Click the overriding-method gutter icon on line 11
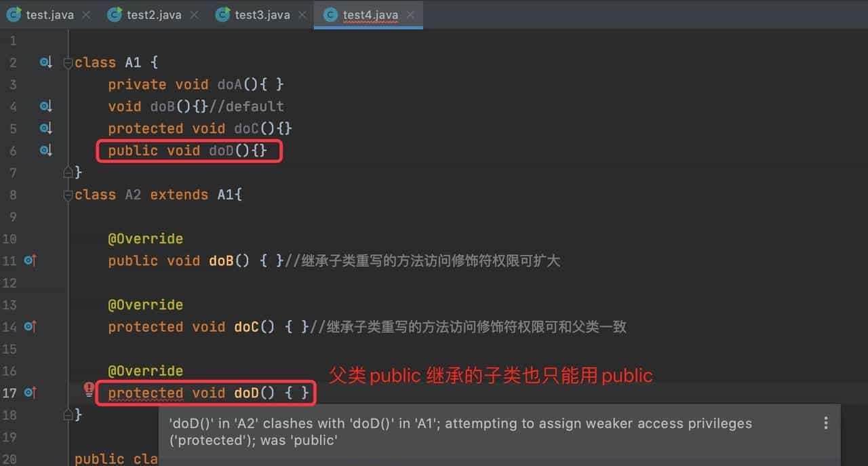 (29, 260)
